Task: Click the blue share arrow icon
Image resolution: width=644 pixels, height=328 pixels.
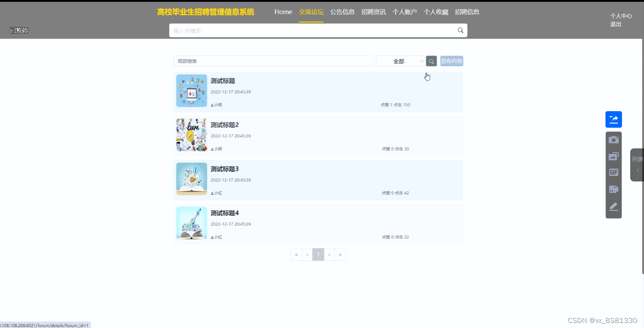Action: 614,119
